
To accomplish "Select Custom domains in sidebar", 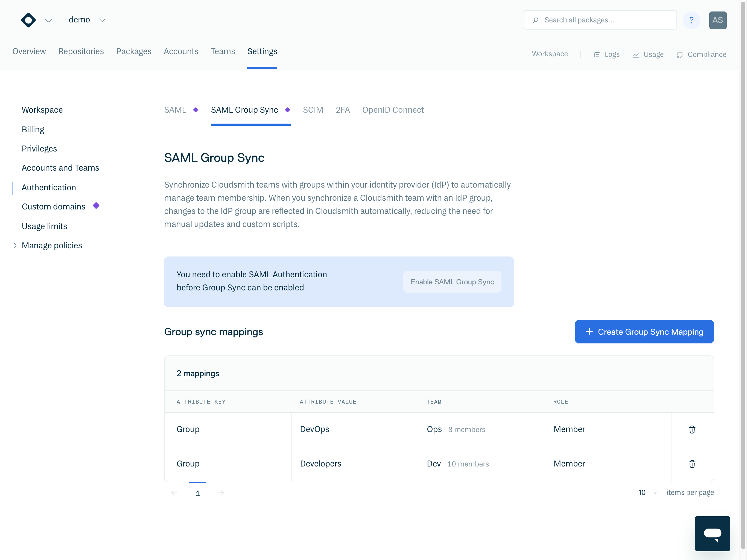I will click(x=53, y=207).
